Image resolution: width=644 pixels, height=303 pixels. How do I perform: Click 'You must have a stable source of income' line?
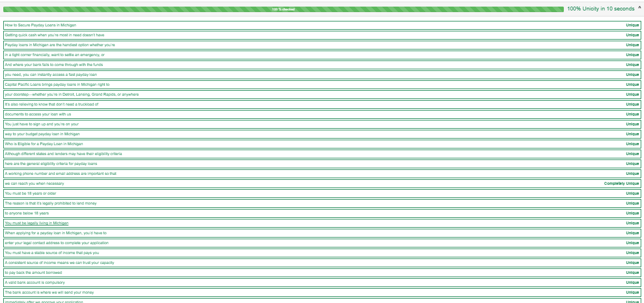click(322, 252)
